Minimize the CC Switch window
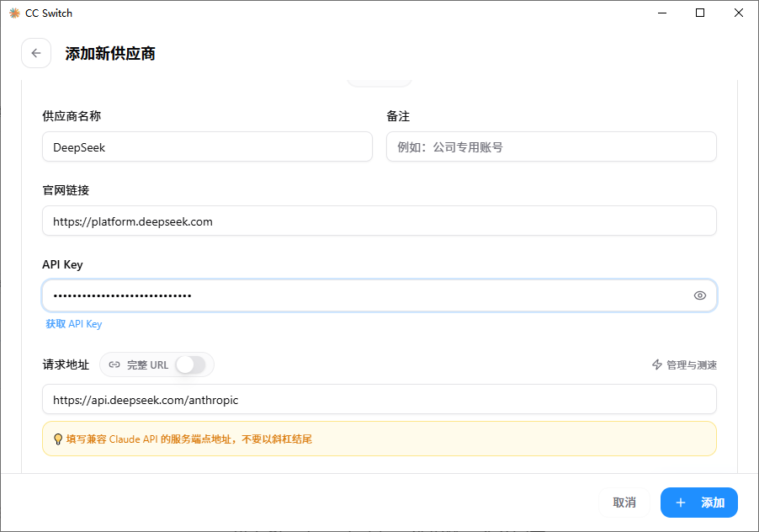The image size is (759, 532). pos(662,13)
